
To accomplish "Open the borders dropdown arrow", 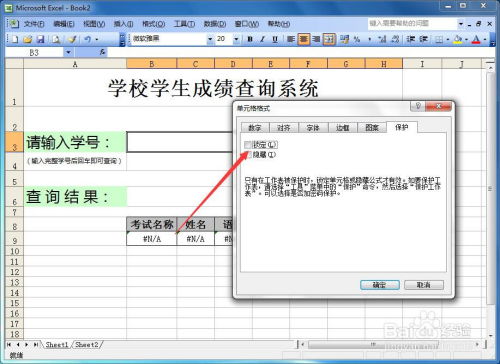I will [448, 39].
